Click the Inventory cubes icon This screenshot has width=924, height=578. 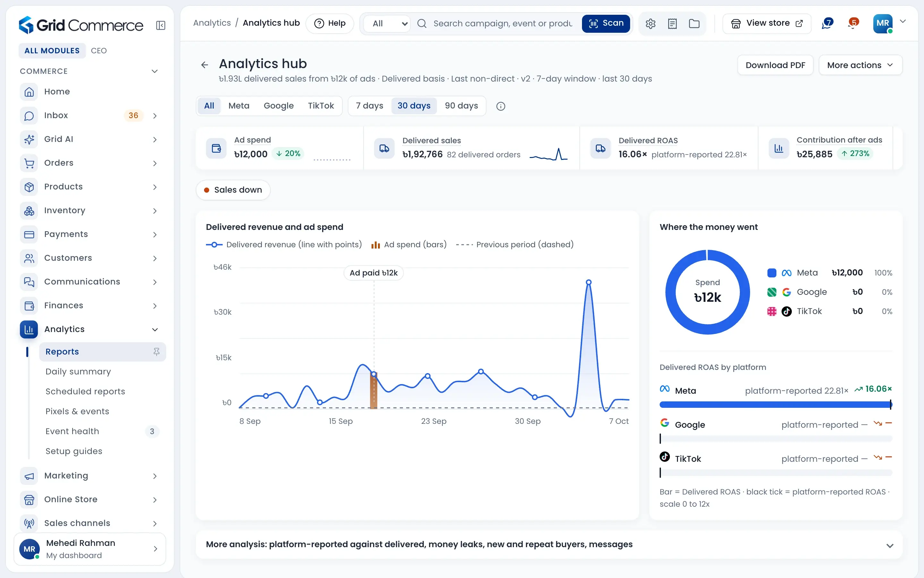[29, 210]
